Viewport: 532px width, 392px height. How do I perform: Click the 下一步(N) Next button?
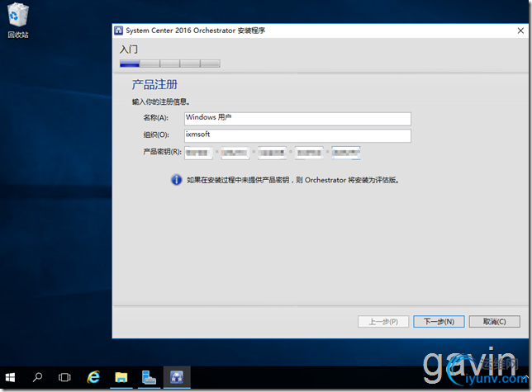(x=439, y=322)
